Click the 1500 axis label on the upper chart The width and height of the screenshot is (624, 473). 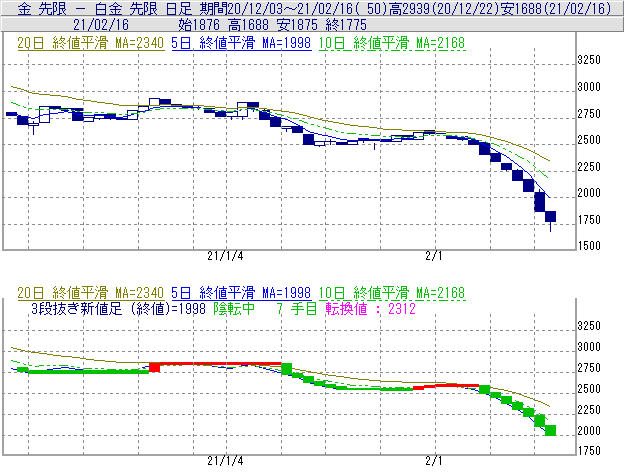[x=589, y=246]
